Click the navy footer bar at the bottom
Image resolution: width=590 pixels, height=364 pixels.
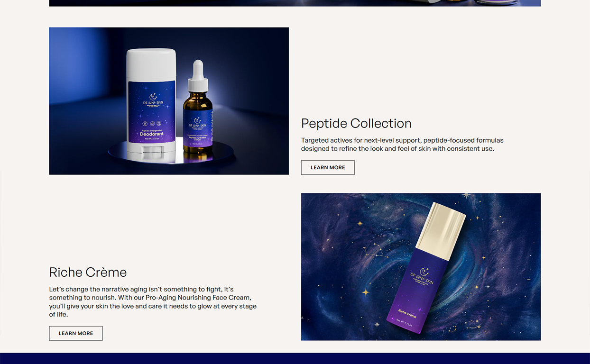click(x=295, y=358)
